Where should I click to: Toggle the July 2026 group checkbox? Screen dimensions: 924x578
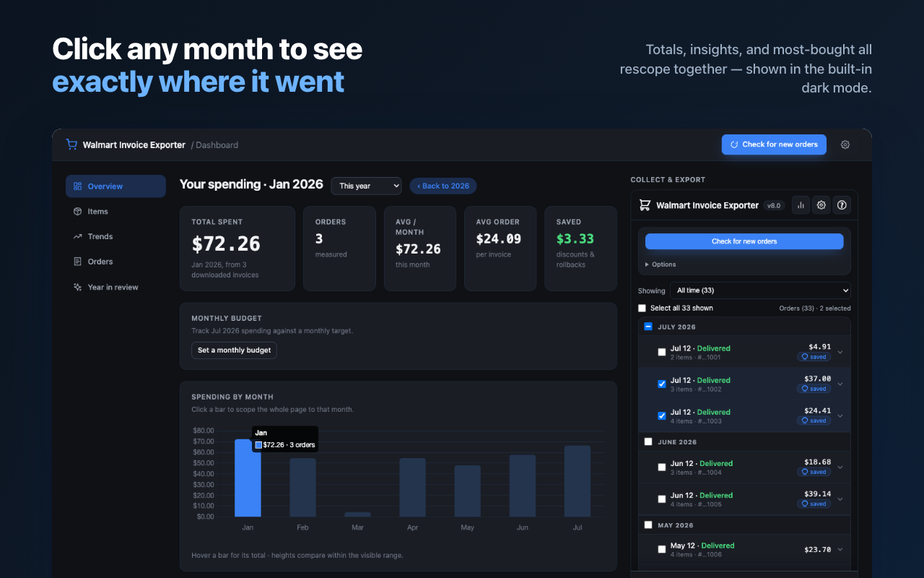click(648, 327)
